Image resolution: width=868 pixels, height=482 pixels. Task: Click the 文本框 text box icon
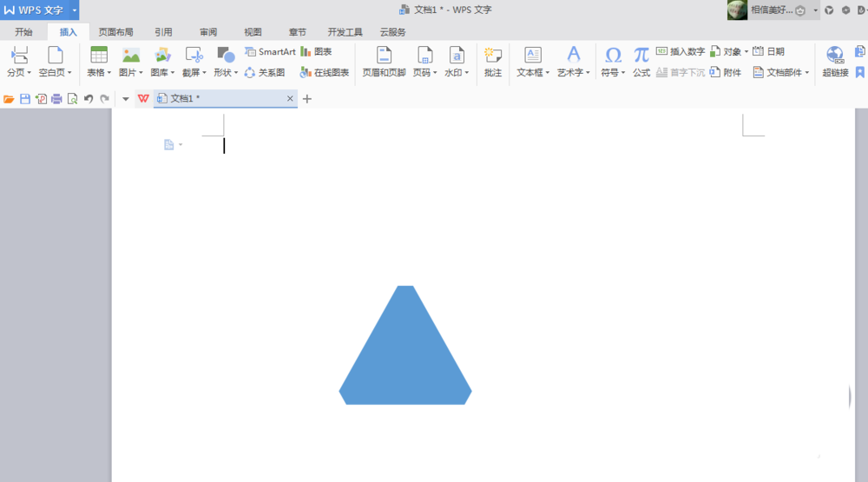[533, 56]
